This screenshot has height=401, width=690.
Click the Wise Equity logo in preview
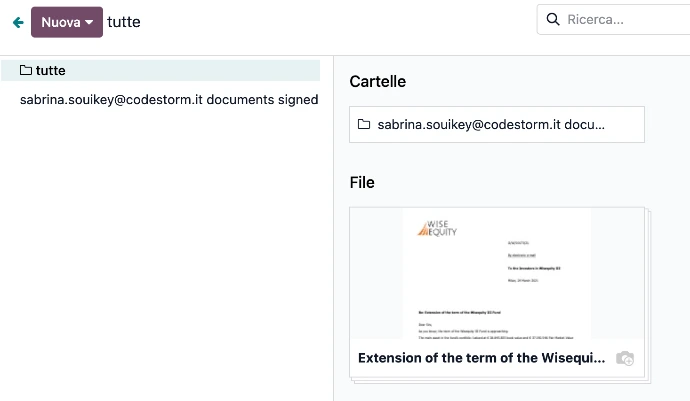(435, 229)
